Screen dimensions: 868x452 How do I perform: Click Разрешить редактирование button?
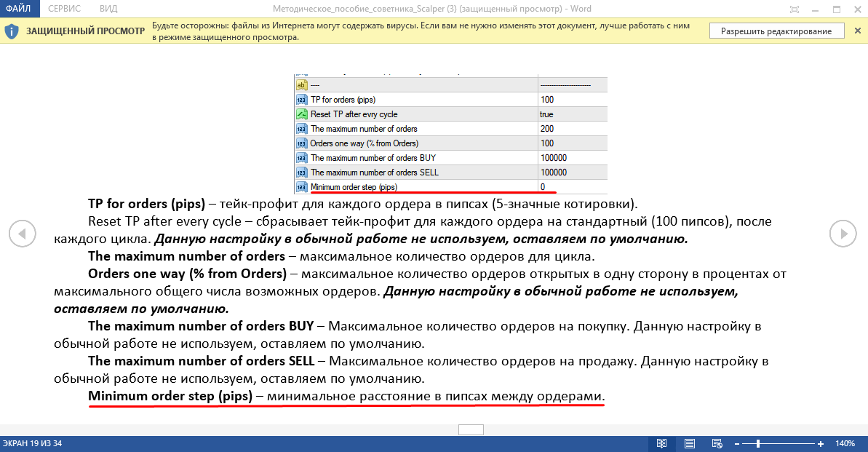(x=776, y=31)
